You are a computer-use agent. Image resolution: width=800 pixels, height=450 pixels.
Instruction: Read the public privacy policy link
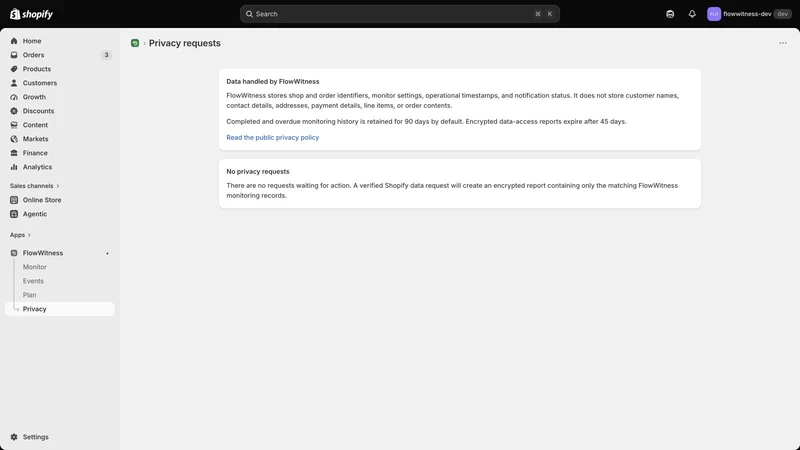(x=272, y=137)
